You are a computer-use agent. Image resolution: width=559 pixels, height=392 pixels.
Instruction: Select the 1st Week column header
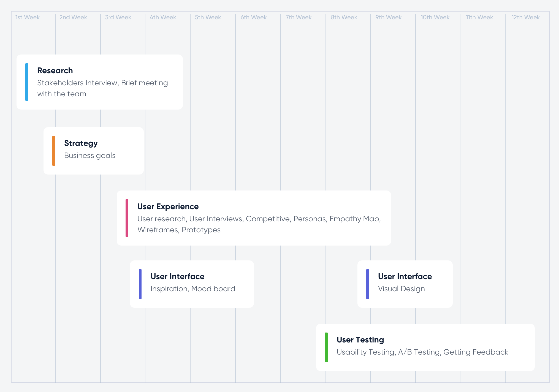(x=28, y=17)
